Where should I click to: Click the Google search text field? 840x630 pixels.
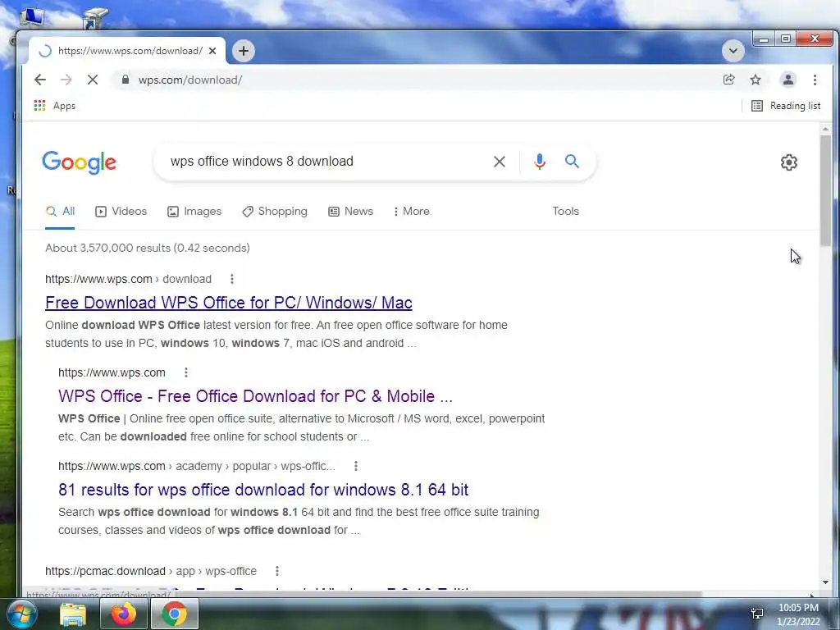[x=326, y=162]
